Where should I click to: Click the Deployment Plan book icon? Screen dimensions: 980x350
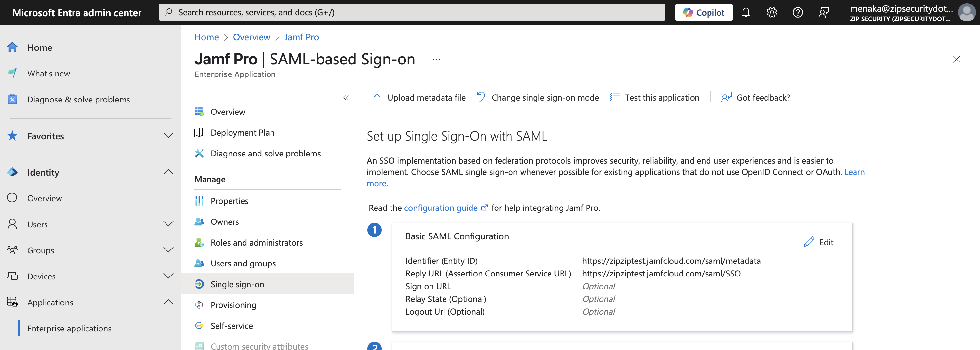[199, 132]
